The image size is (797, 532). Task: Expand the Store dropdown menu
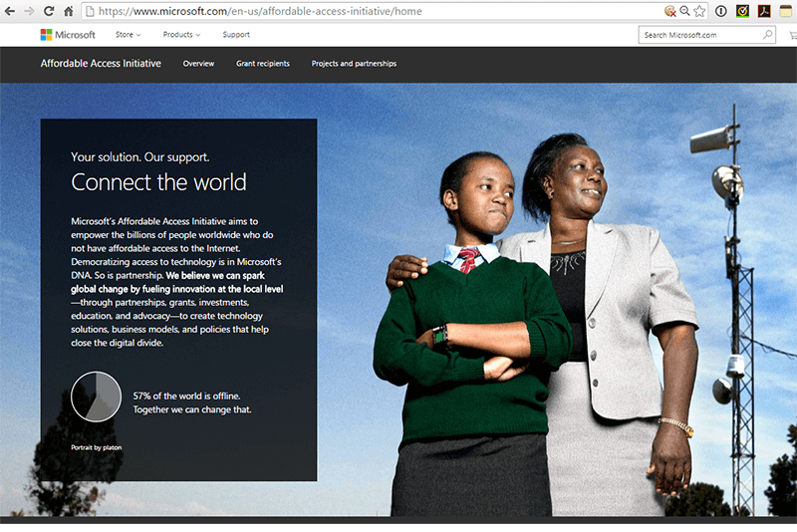tap(128, 35)
